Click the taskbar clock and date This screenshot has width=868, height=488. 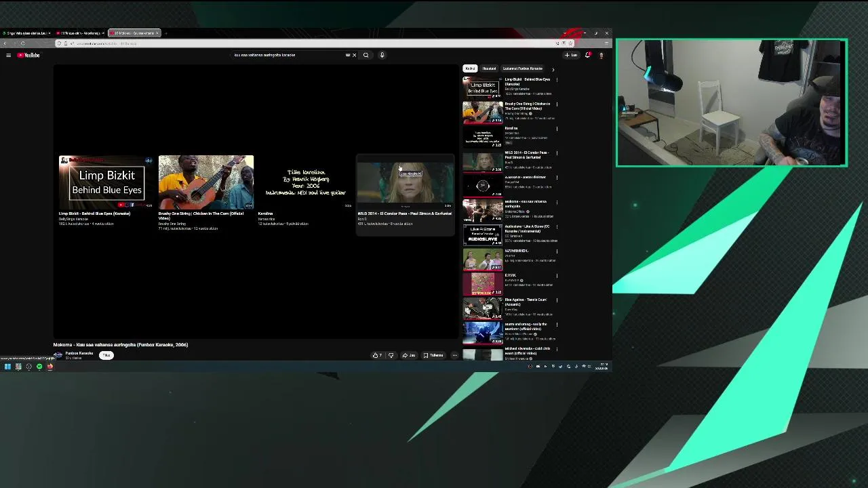601,367
